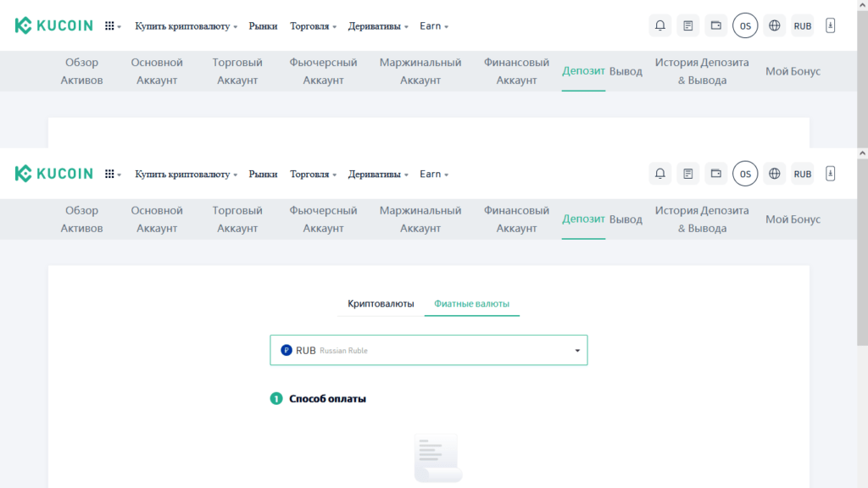Open the apps grid icon in the lower header
868x488 pixels.
click(x=110, y=174)
